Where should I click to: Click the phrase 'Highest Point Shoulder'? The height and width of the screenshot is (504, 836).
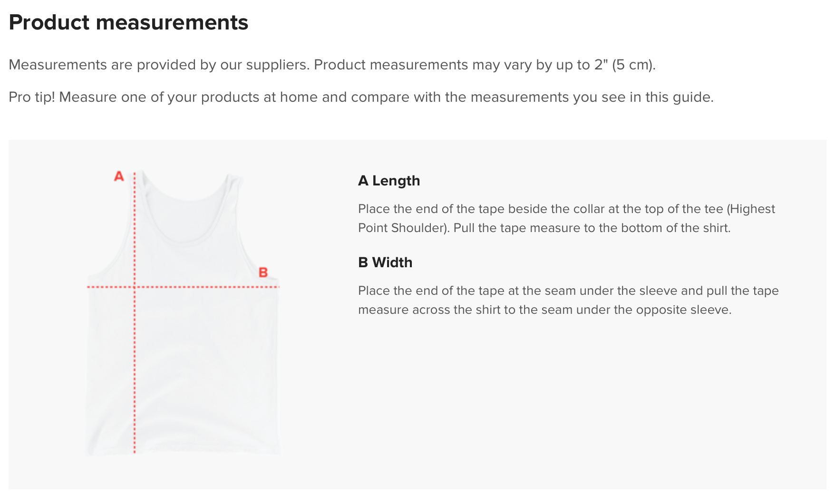[566, 218]
